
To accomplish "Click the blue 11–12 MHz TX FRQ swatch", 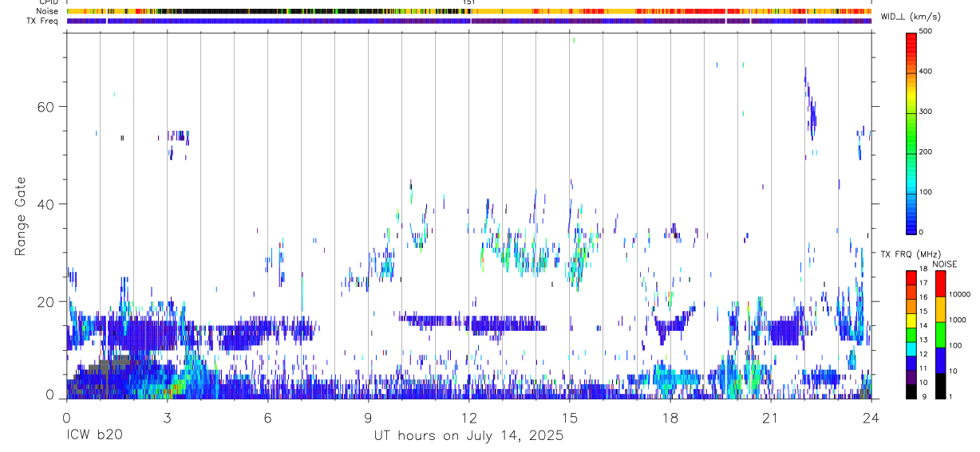I will point(911,363).
